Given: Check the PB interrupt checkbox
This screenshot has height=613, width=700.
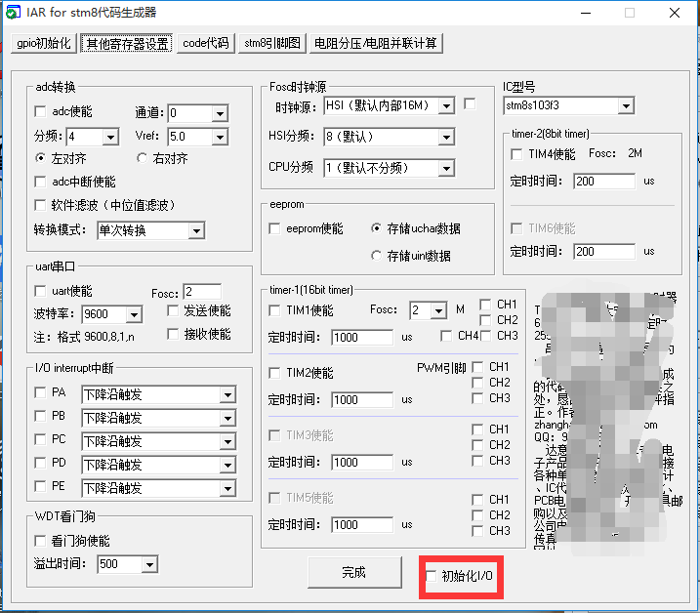Looking at the screenshot, I should (x=40, y=416).
